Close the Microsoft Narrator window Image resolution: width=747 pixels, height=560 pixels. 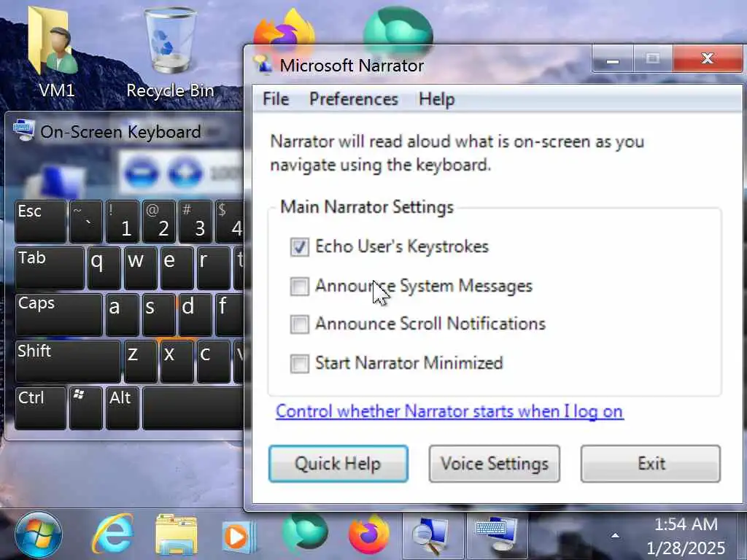(708, 59)
